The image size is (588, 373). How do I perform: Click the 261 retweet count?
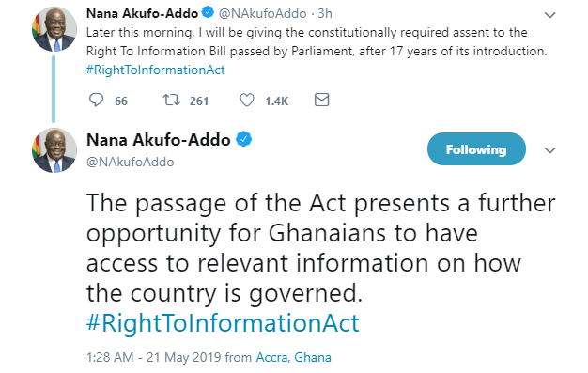tap(199, 101)
